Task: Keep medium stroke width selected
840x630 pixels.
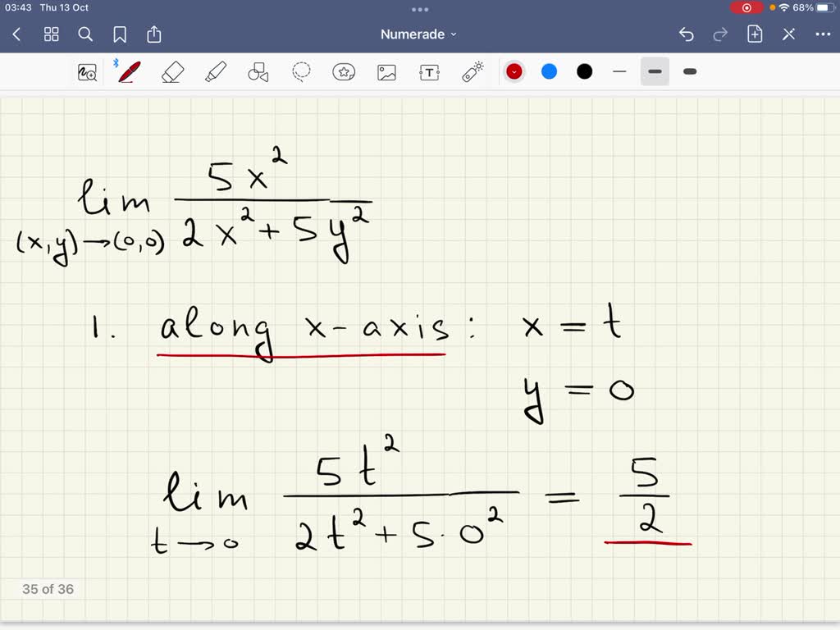Action: 655,72
